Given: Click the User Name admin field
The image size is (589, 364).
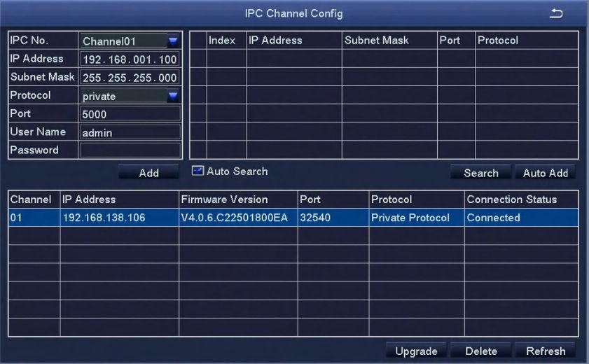Looking at the screenshot, I should 130,132.
